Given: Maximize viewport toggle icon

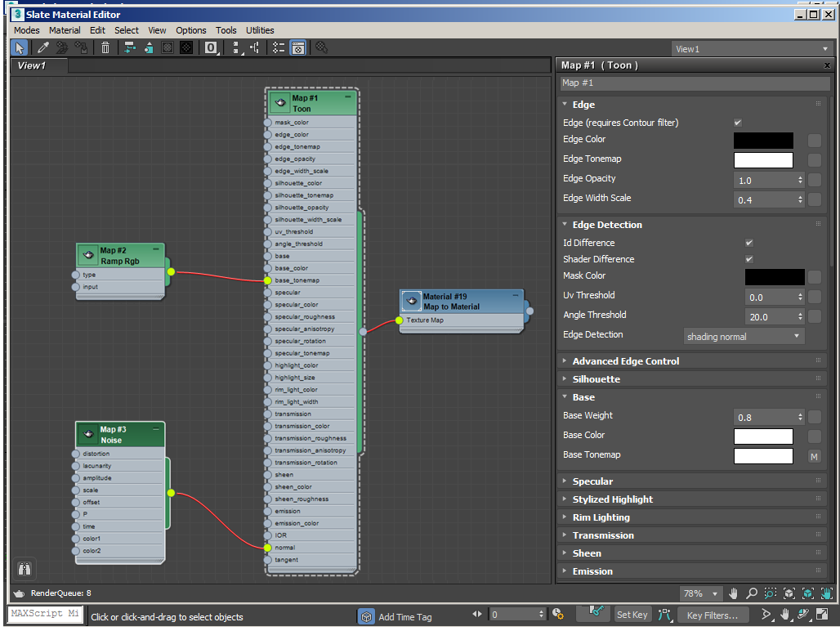Looking at the screenshot, I should click(822, 615).
